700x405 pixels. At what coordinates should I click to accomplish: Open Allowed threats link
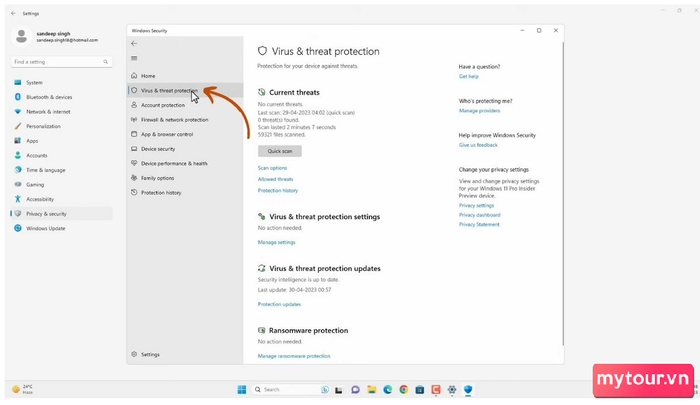[275, 179]
